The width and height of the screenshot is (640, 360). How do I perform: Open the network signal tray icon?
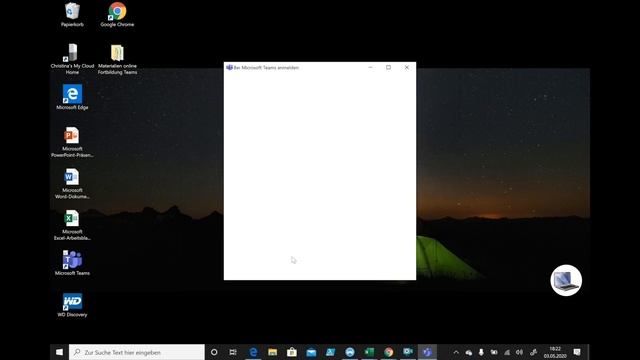click(x=507, y=352)
